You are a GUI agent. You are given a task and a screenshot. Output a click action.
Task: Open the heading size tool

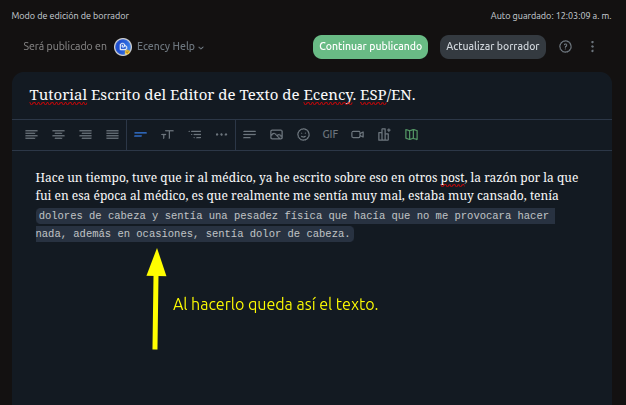pos(167,135)
